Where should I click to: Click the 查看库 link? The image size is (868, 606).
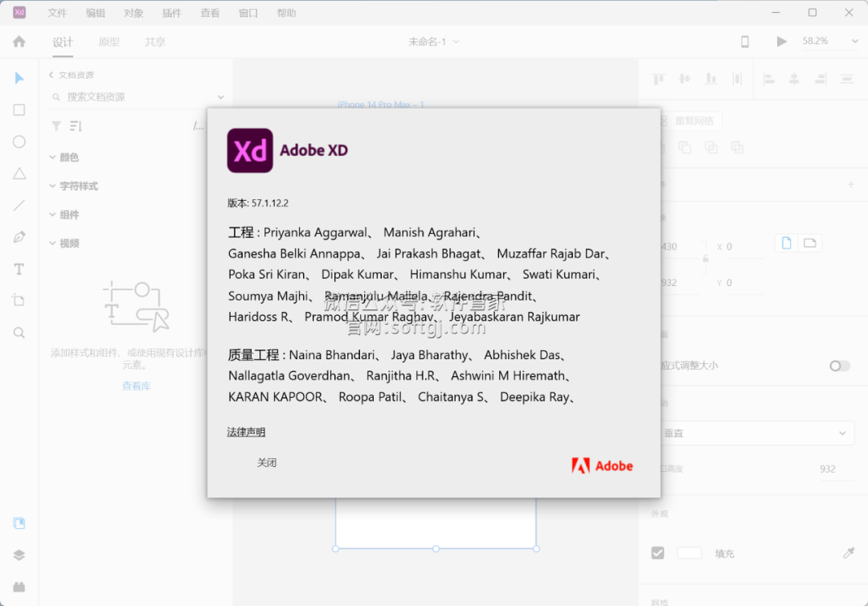136,387
